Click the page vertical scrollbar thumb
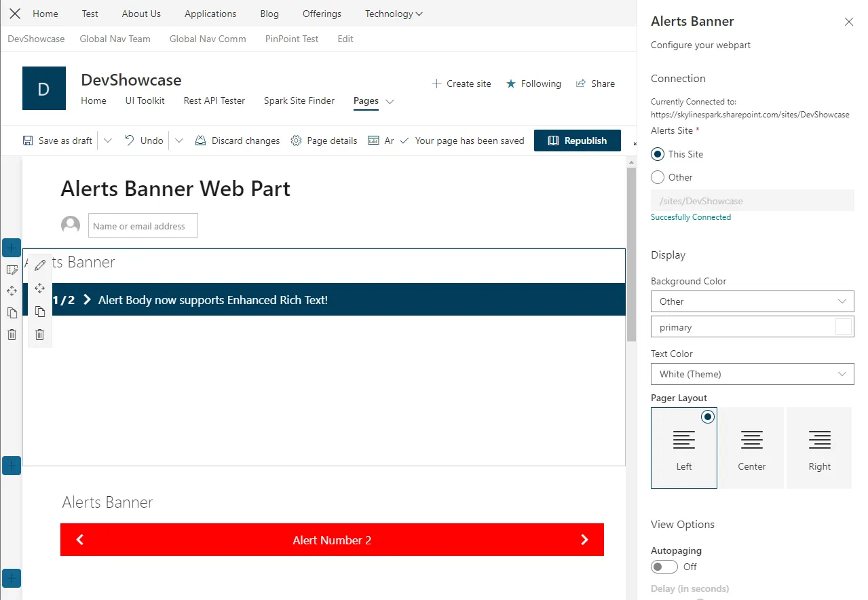This screenshot has height=600, width=868. [631, 254]
